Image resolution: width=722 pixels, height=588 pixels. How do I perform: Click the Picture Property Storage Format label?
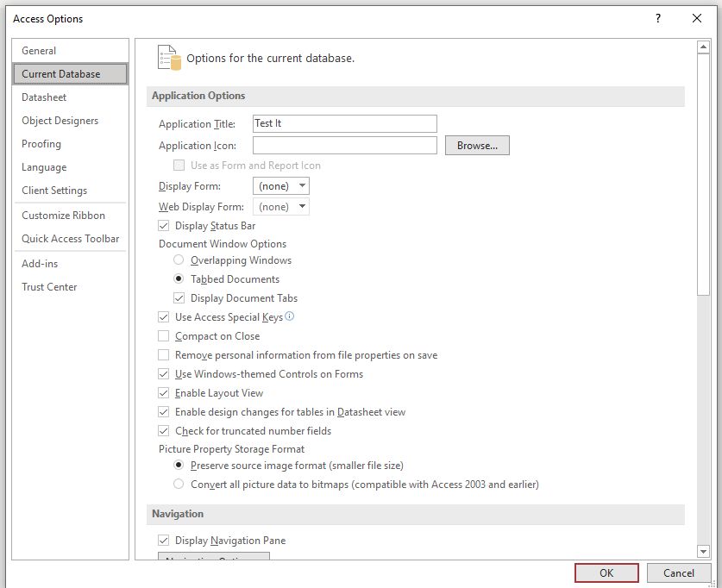click(232, 449)
